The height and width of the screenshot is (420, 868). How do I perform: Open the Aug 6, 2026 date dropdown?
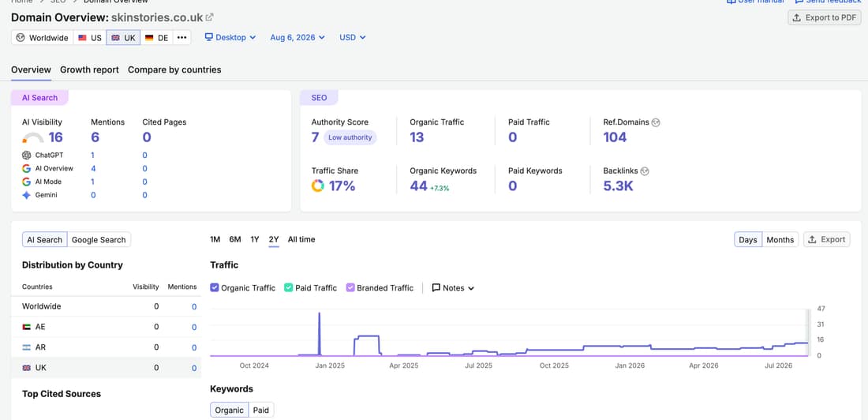(x=297, y=38)
